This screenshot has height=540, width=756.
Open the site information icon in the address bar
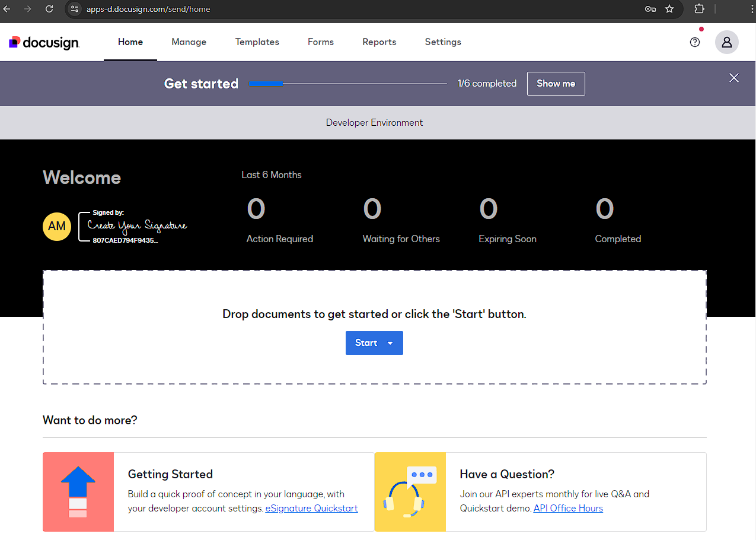click(x=74, y=9)
